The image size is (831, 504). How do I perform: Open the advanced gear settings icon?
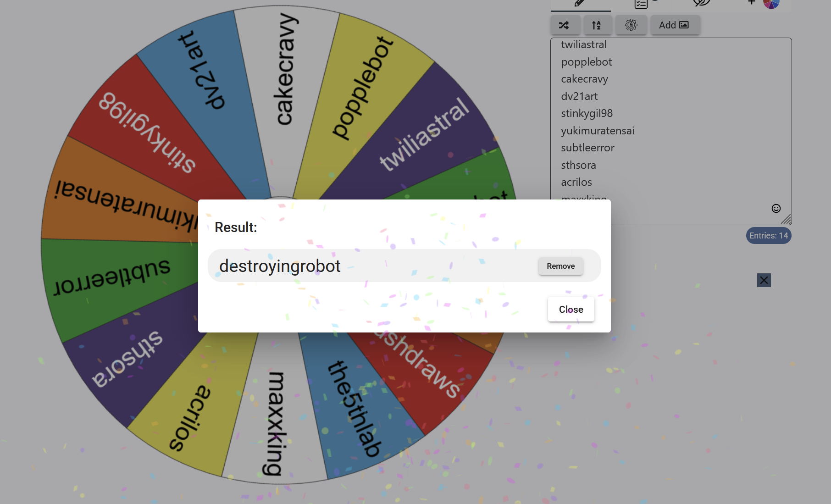click(x=631, y=25)
